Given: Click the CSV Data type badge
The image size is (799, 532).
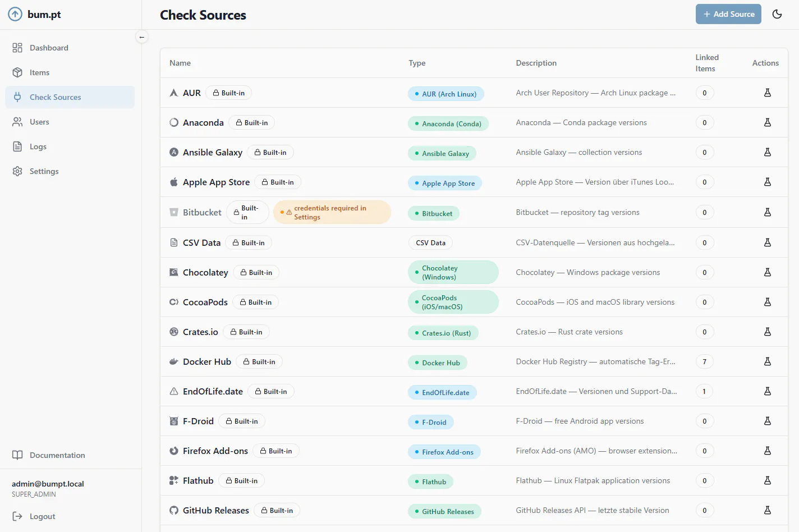Looking at the screenshot, I should (x=430, y=242).
